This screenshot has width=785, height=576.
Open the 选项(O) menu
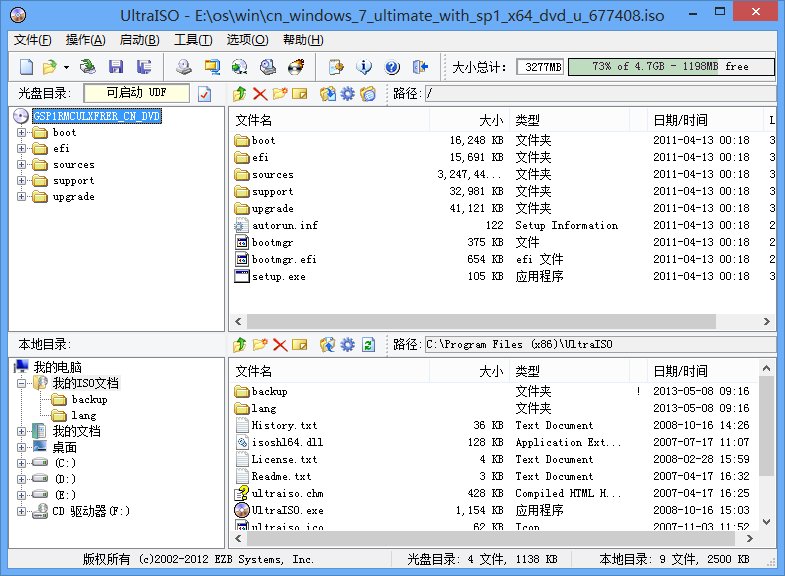(x=247, y=40)
